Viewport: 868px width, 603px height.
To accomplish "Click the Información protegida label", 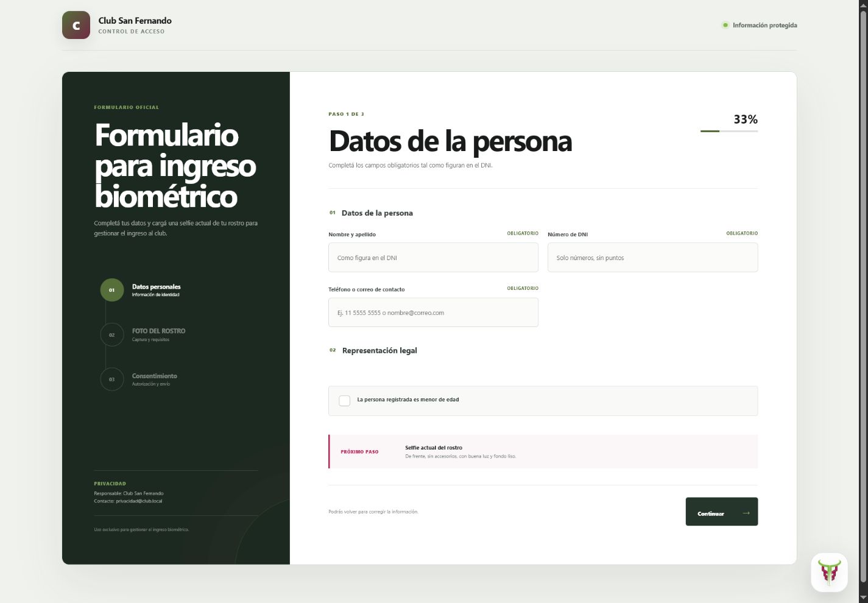I will [x=765, y=25].
